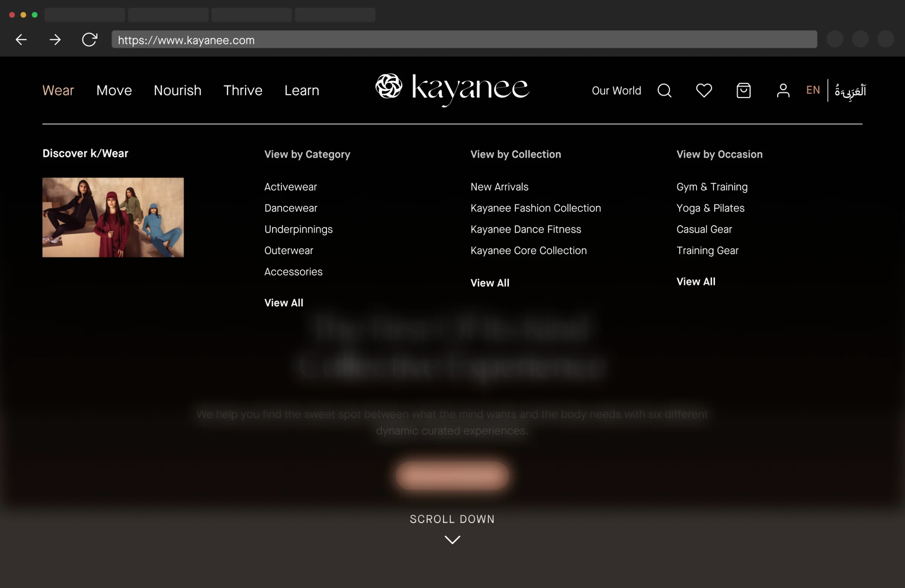Open the Activewear category link
905x588 pixels.
pyautogui.click(x=290, y=187)
